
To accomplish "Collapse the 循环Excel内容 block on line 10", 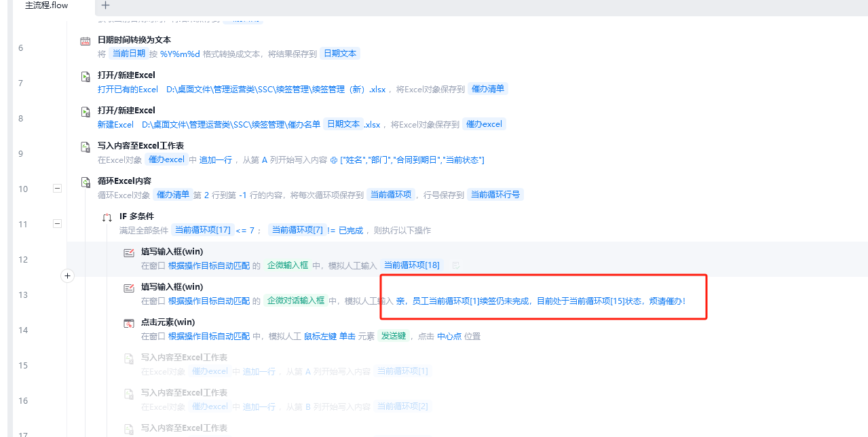I will coord(57,189).
